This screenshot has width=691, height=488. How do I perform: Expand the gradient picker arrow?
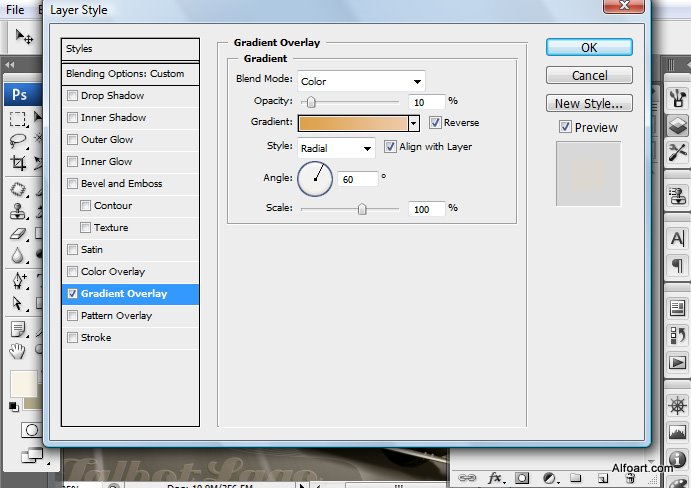414,123
